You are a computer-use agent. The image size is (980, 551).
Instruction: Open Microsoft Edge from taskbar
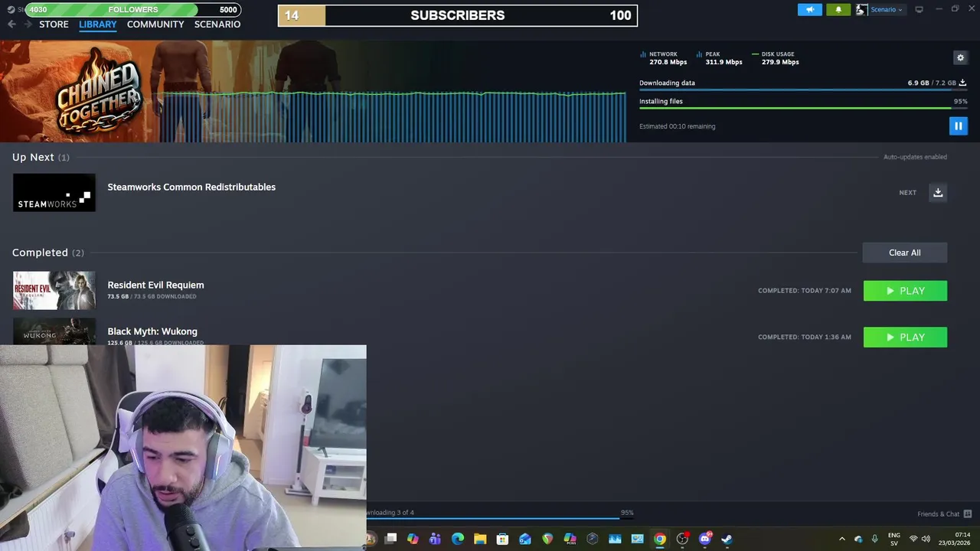pos(458,539)
